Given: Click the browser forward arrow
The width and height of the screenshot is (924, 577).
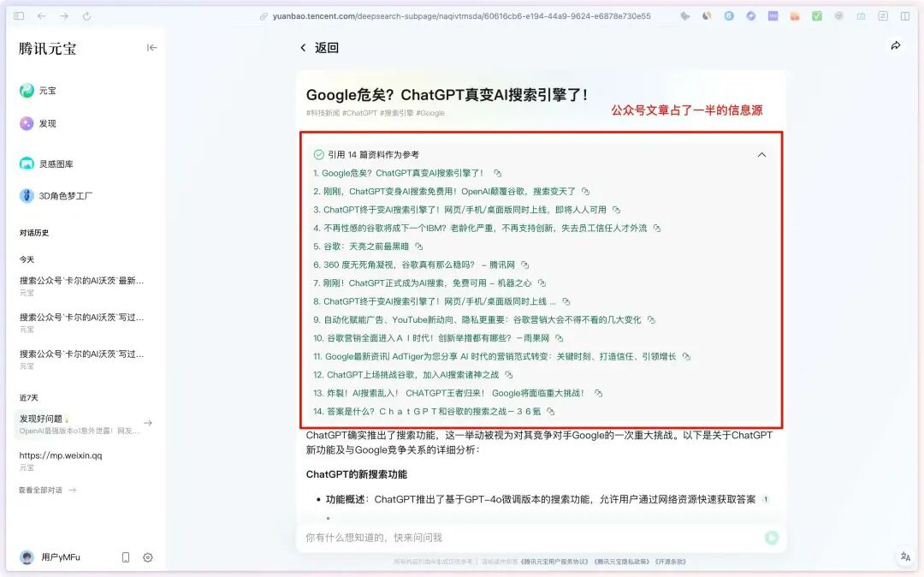Looking at the screenshot, I should (x=63, y=16).
